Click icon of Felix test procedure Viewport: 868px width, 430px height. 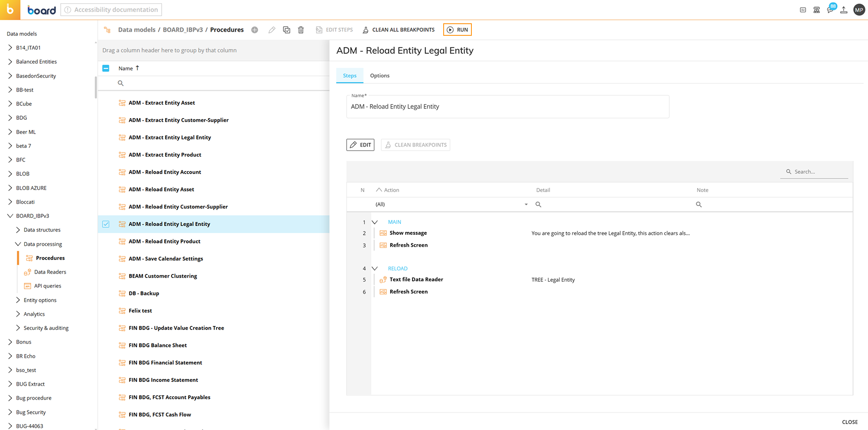(x=122, y=311)
